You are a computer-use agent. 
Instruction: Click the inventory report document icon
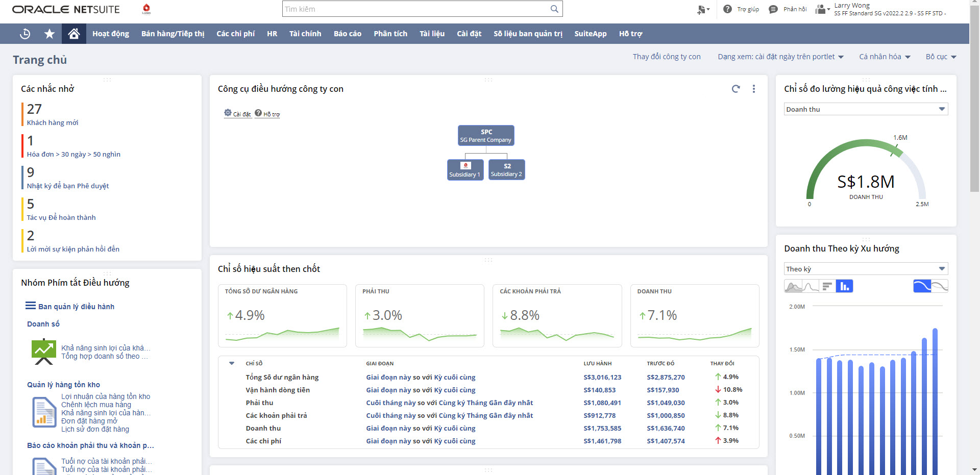click(44, 412)
